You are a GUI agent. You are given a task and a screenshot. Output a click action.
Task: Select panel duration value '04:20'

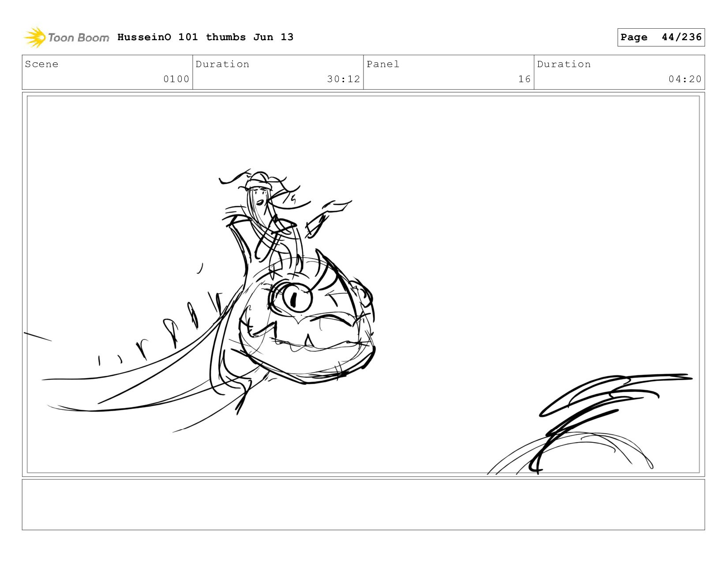point(685,79)
